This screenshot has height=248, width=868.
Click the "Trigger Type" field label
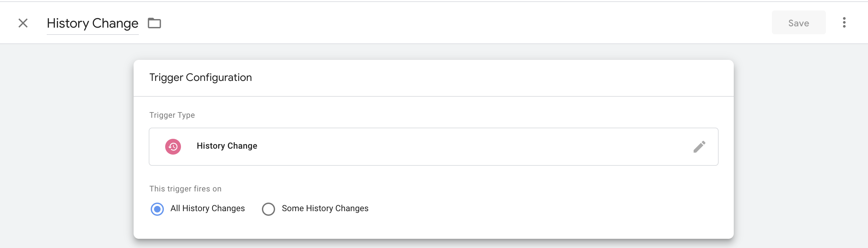[172, 115]
